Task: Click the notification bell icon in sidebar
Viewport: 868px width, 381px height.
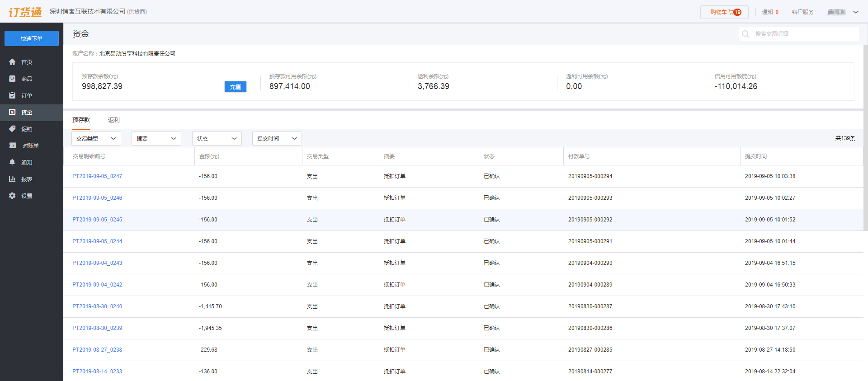Action: coord(12,162)
